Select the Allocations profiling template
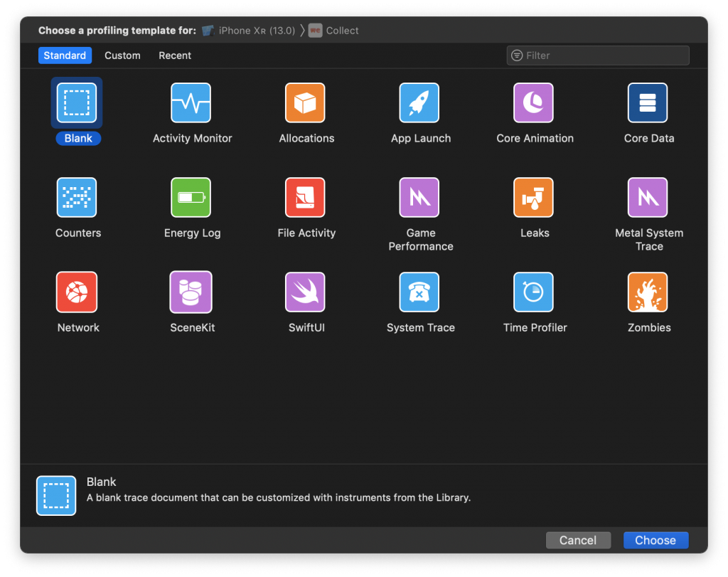 pos(306,102)
